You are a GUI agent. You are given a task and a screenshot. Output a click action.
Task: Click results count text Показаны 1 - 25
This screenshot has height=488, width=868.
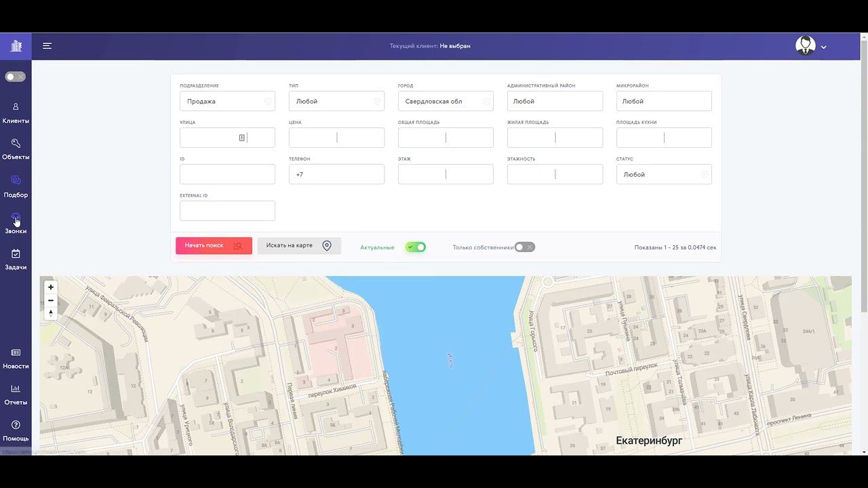coord(675,247)
